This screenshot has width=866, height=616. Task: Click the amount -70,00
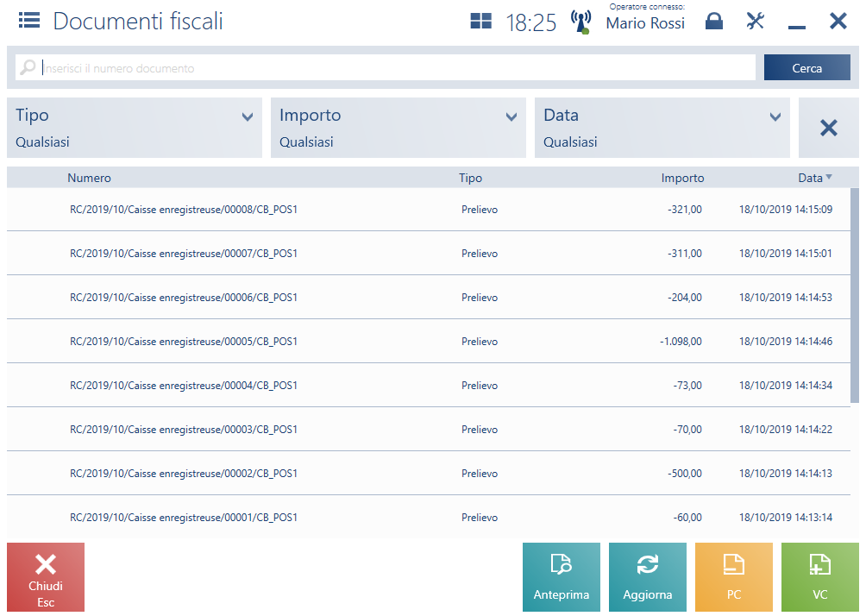point(687,430)
